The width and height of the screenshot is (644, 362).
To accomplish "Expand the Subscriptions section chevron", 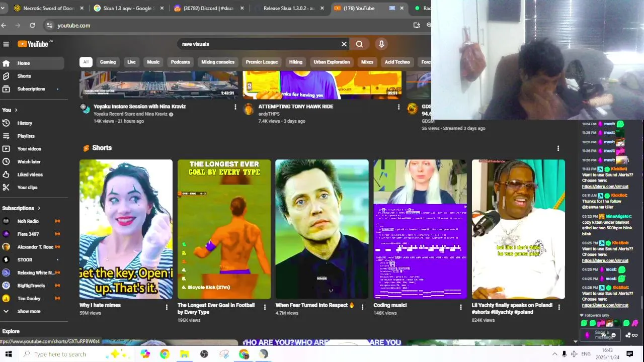I will click(x=39, y=208).
